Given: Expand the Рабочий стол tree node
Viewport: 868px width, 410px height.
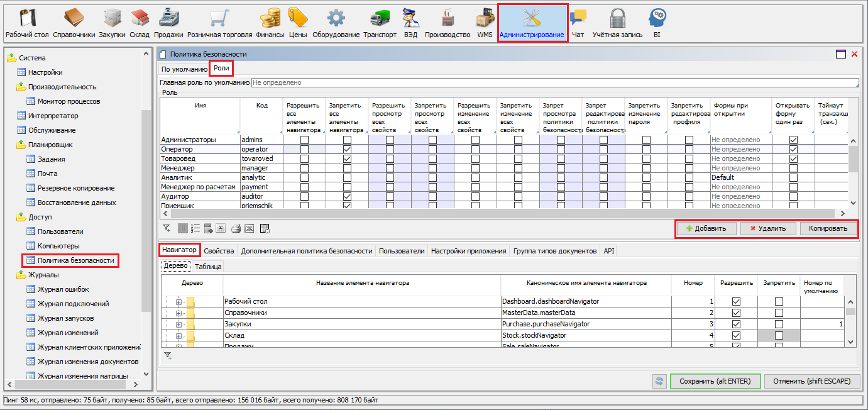Looking at the screenshot, I should [x=179, y=302].
